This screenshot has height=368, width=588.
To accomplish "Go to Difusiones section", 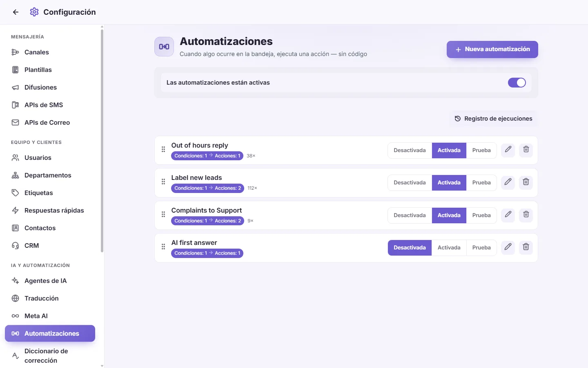I will click(x=50, y=88).
